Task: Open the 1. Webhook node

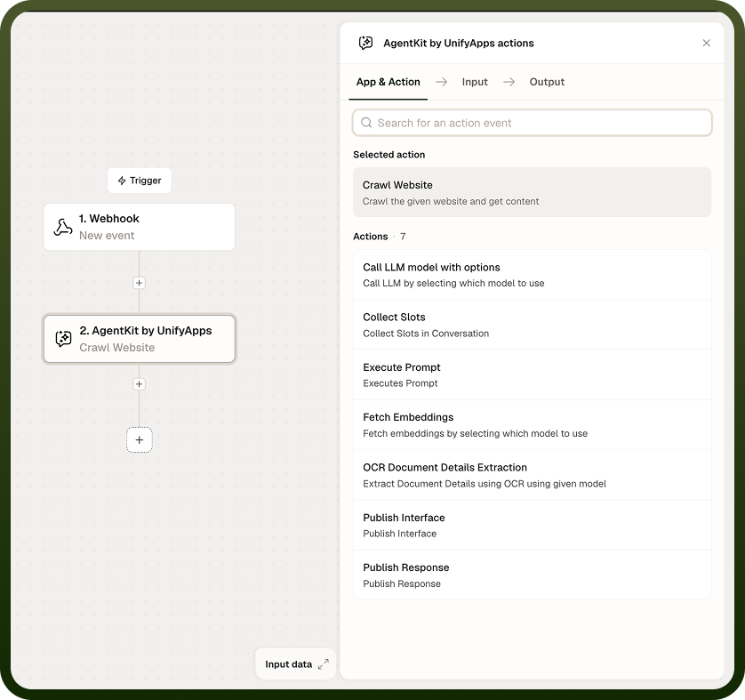Action: point(140,227)
